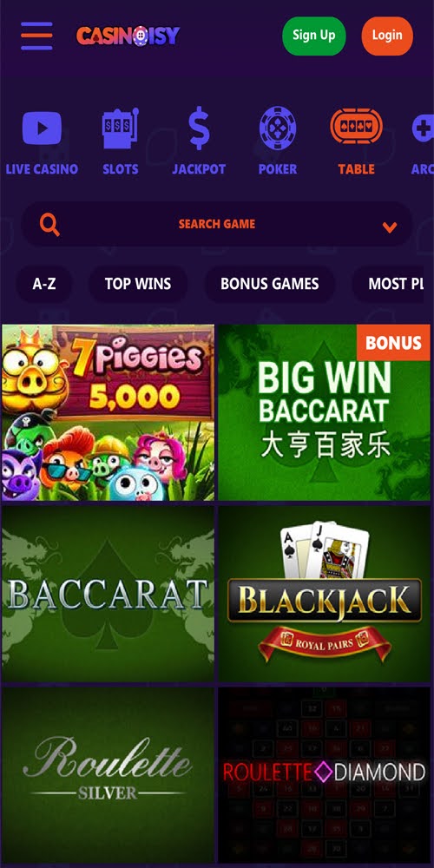Click the Casinoisy logo
434x868 pixels.
click(x=128, y=36)
